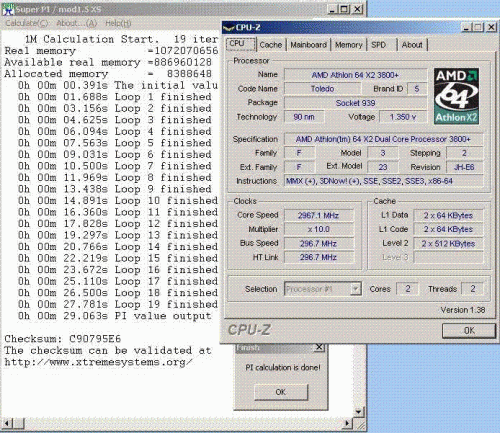
Task: Click the CPU-Z title bar icon
Action: tap(229, 28)
